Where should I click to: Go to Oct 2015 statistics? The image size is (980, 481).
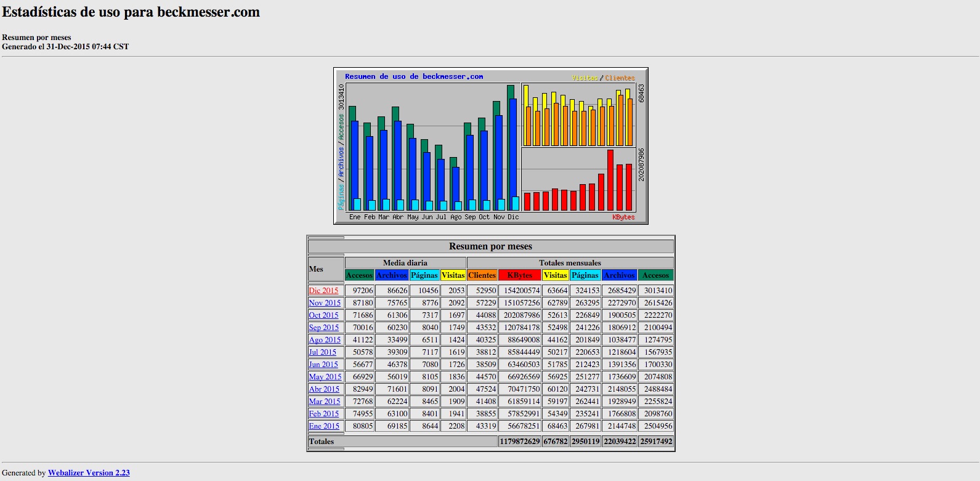coord(323,315)
